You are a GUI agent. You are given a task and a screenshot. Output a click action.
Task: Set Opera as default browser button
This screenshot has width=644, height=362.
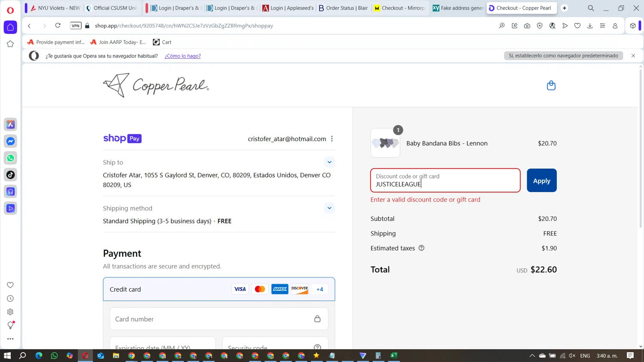coord(563,56)
